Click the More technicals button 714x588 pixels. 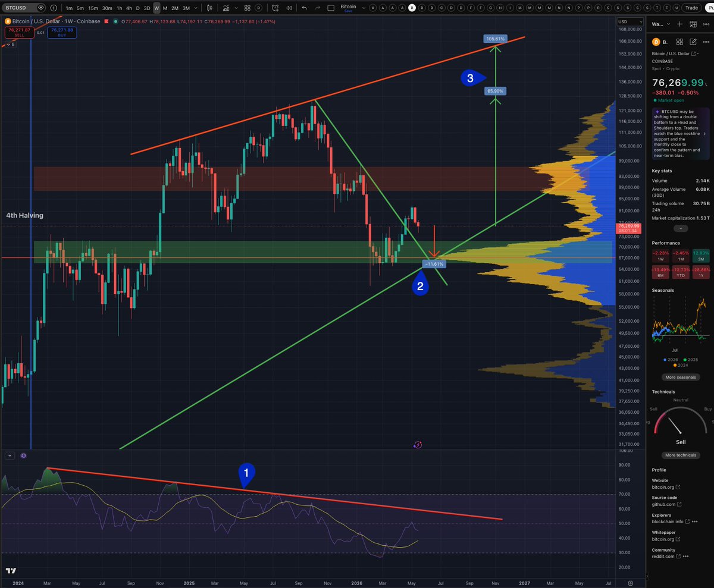(681, 455)
